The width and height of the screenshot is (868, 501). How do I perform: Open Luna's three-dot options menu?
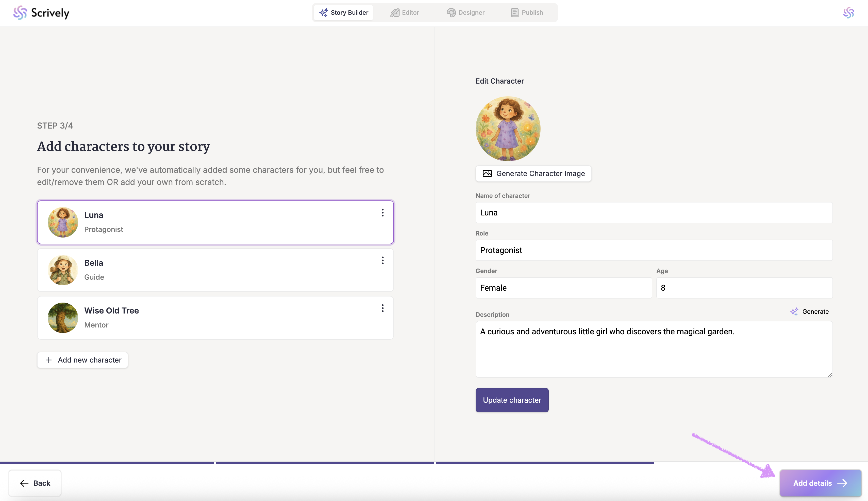point(382,213)
